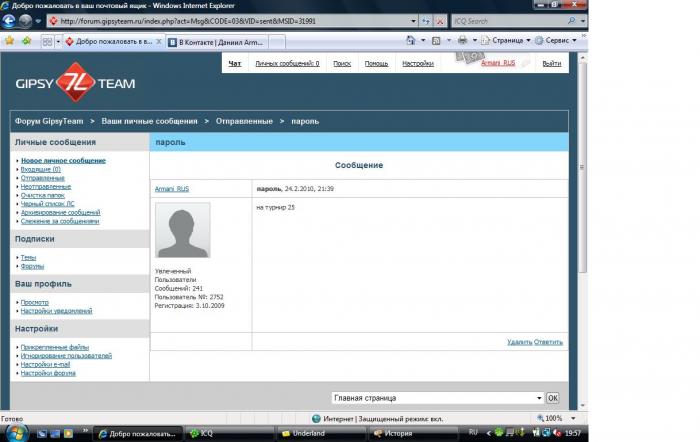Click the Add to Favorites icon

click(x=27, y=41)
